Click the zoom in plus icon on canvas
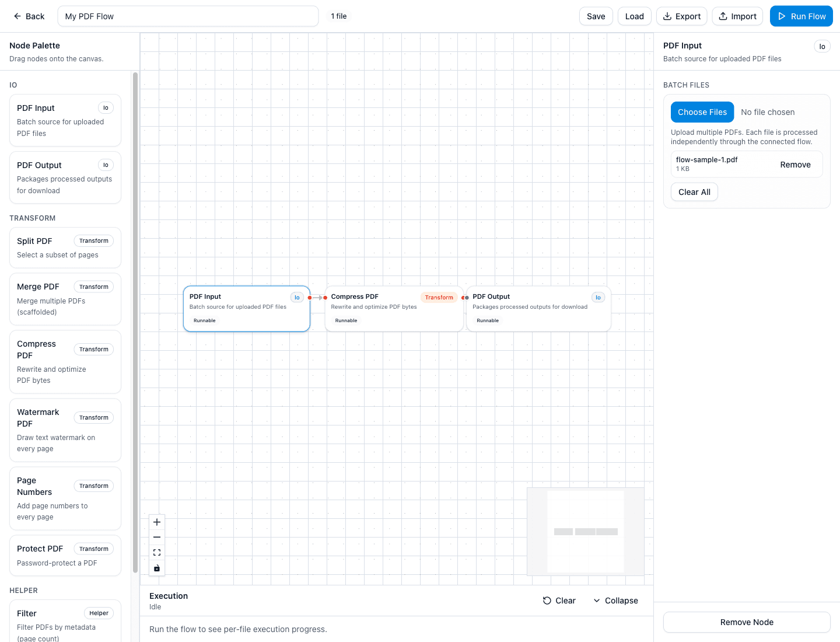 (x=157, y=522)
